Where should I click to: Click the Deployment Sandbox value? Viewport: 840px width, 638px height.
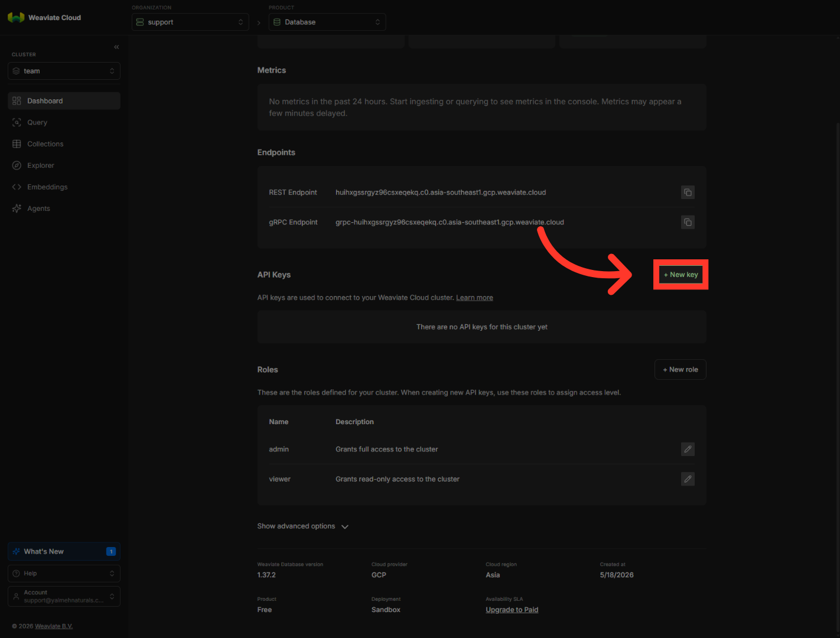click(x=386, y=610)
